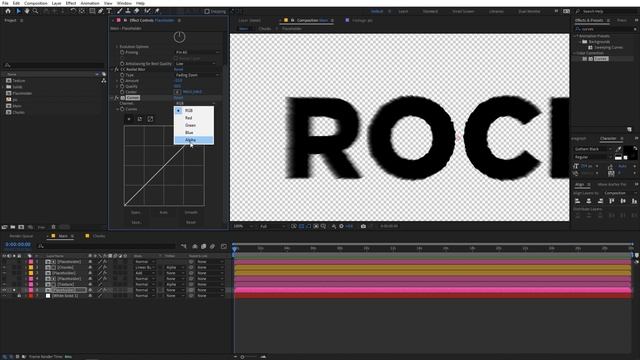Click align left icon in Align panel

tap(578, 201)
